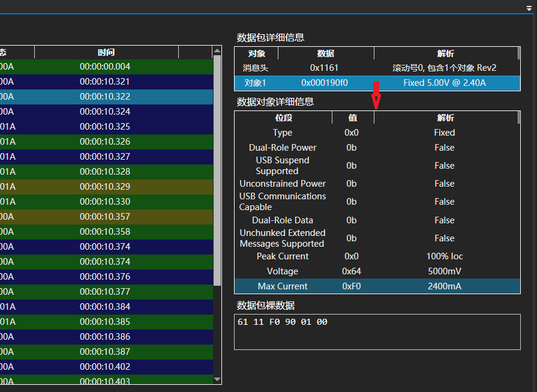Select the Type field row
537x392 pixels.
tap(377, 133)
